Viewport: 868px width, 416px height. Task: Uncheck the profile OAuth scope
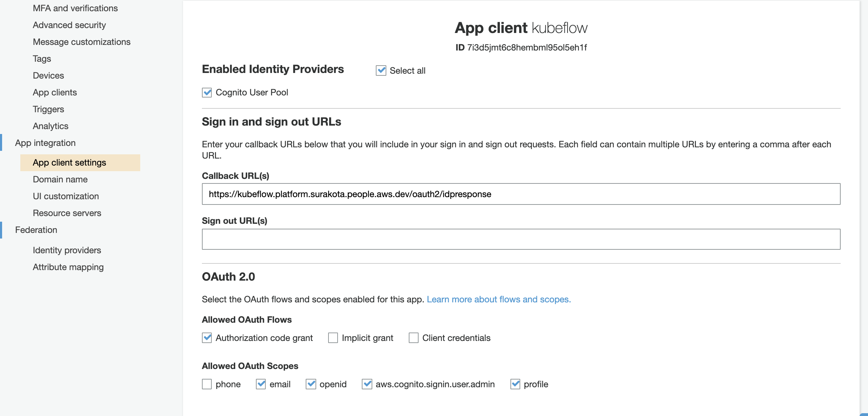pos(515,384)
